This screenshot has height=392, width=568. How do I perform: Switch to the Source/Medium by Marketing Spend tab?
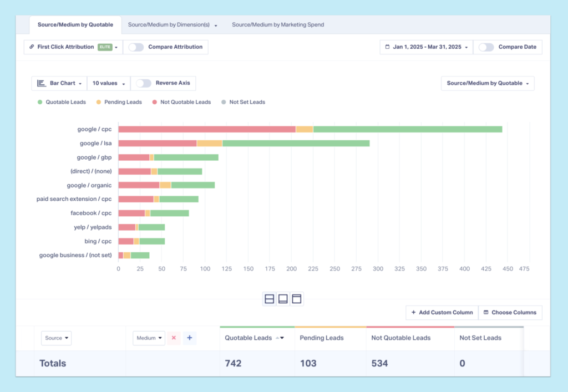tap(277, 24)
